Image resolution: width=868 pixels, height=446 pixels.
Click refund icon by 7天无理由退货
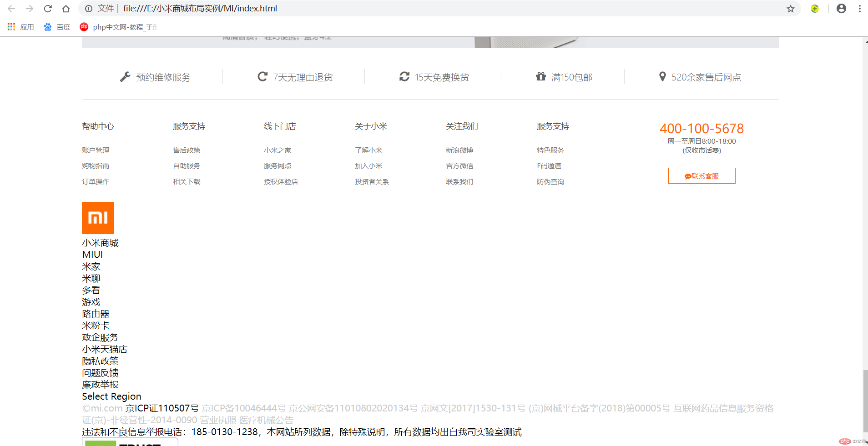262,76
